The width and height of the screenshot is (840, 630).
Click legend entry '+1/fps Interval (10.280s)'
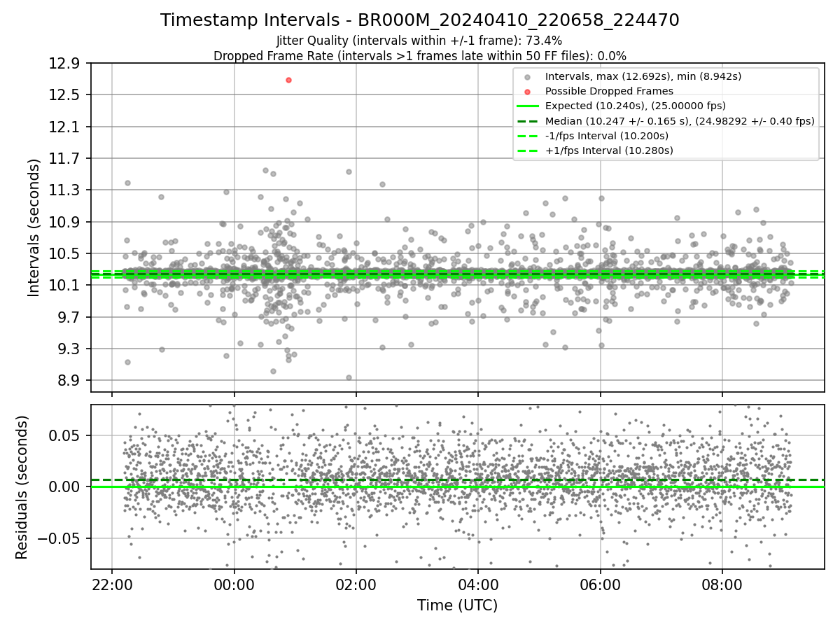pyautogui.click(x=609, y=150)
